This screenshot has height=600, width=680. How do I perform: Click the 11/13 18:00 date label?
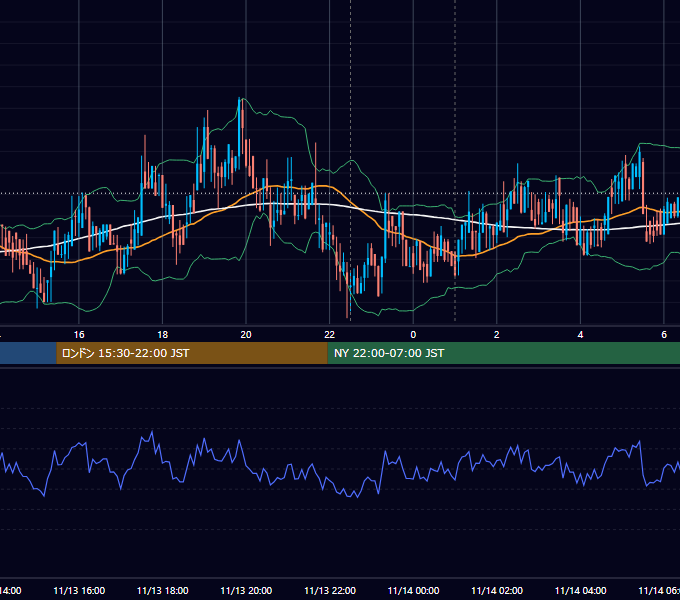[163, 590]
